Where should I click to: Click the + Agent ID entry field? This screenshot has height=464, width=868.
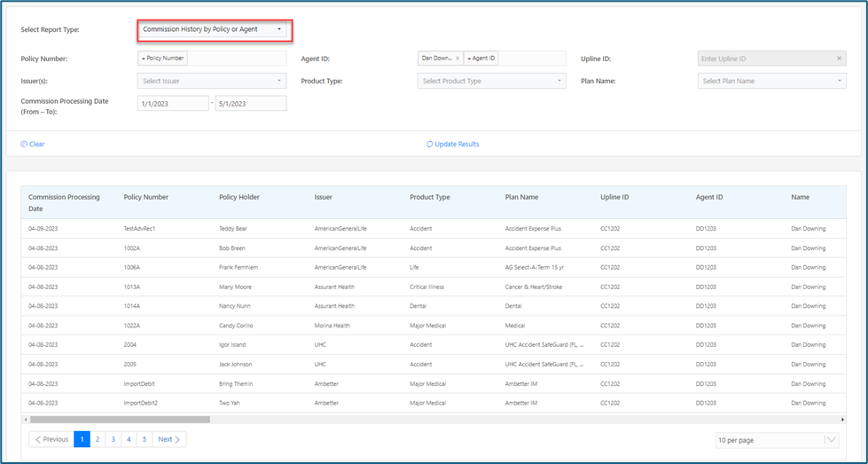(481, 59)
